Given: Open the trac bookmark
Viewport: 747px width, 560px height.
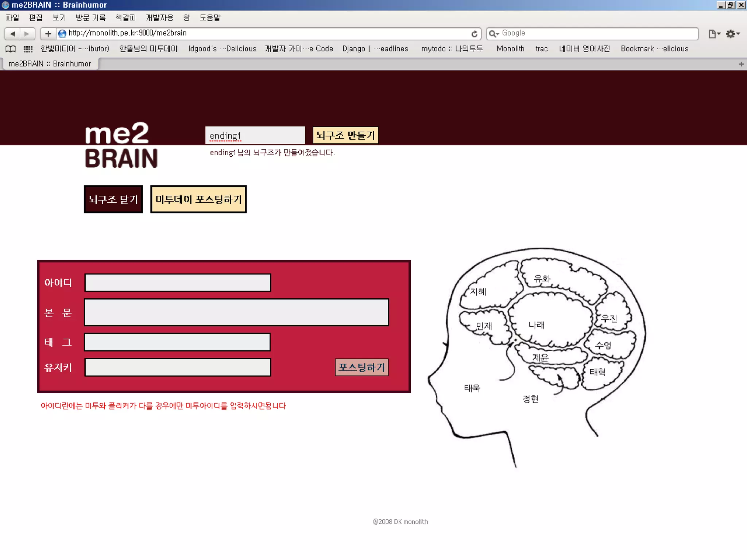Looking at the screenshot, I should point(542,49).
